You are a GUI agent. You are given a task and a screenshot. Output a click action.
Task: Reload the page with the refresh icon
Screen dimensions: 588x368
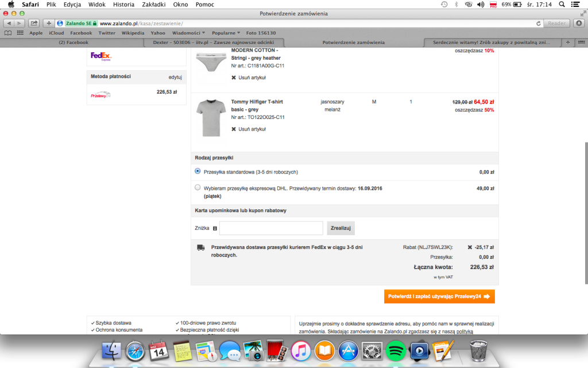[538, 24]
